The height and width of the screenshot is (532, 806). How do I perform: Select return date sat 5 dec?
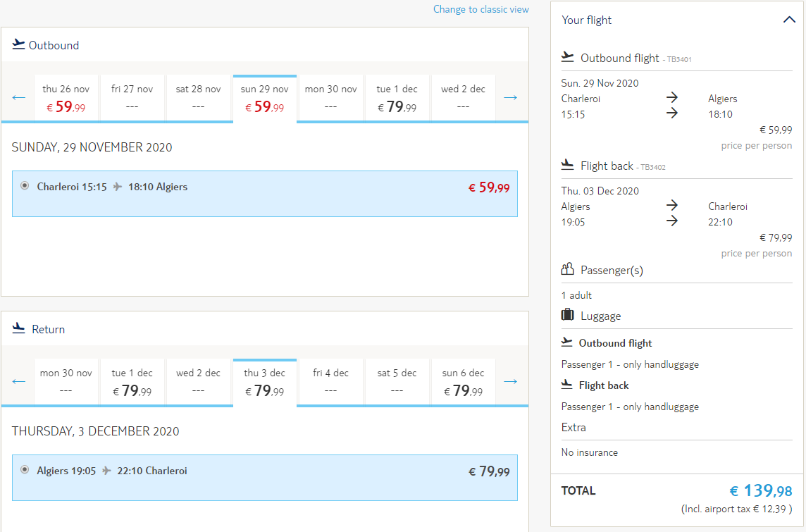point(397,381)
